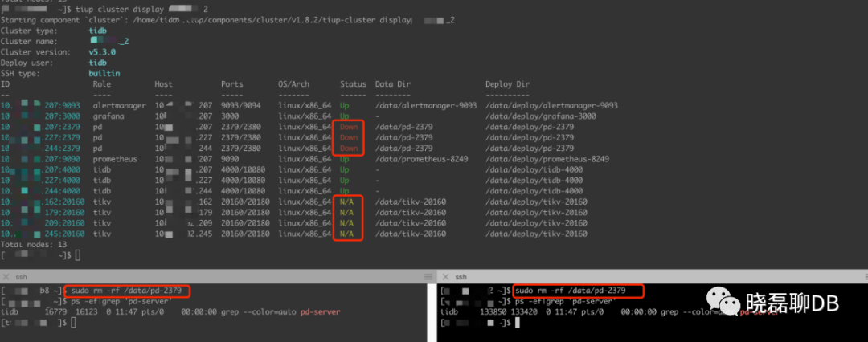Click the 'OS/Arch' column header
868x342 pixels.
[293, 84]
